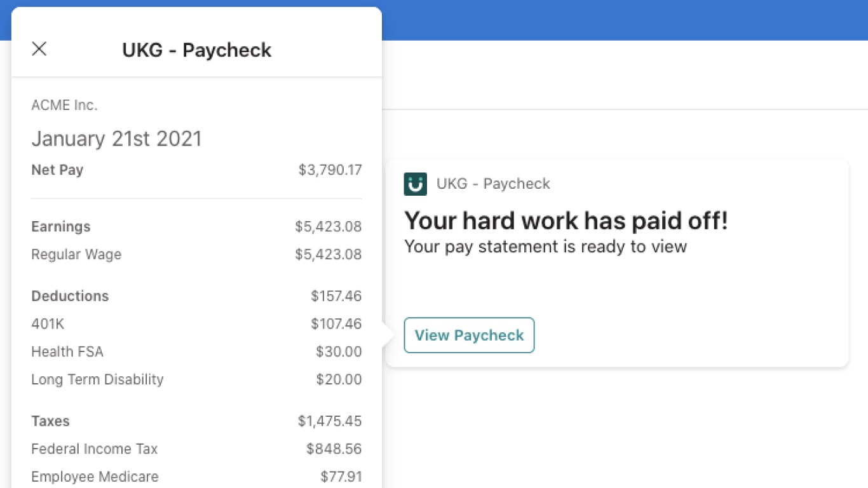Click the Health FSA line item

tap(67, 352)
